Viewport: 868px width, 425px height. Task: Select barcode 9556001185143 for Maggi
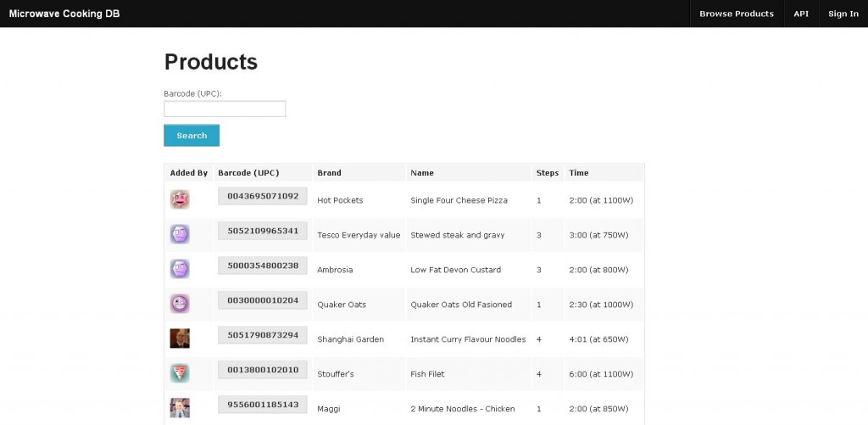pyautogui.click(x=263, y=405)
